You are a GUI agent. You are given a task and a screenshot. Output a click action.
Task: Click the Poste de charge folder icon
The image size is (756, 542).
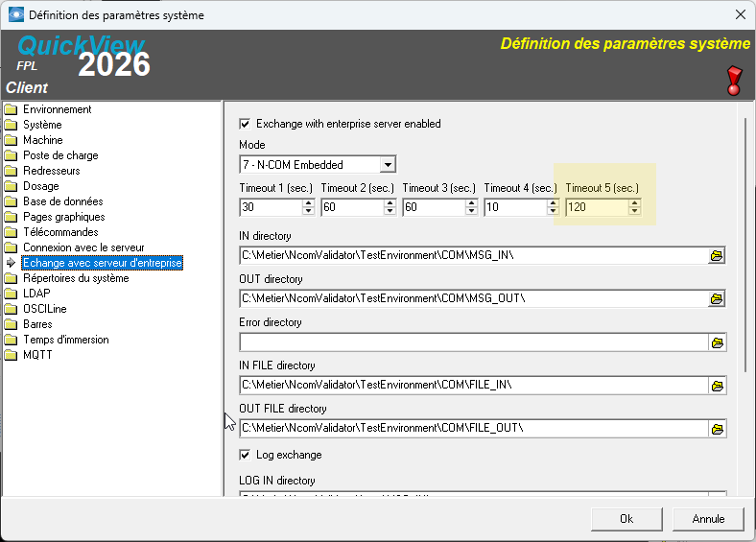[11, 155]
